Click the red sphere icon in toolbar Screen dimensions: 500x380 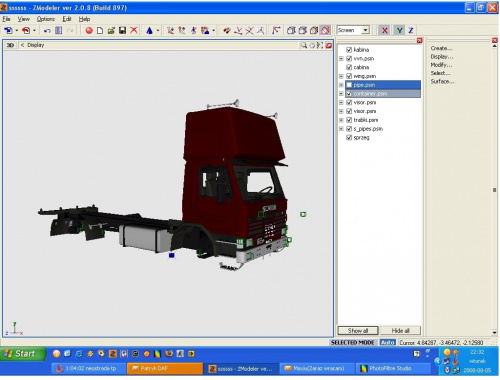coord(89,31)
